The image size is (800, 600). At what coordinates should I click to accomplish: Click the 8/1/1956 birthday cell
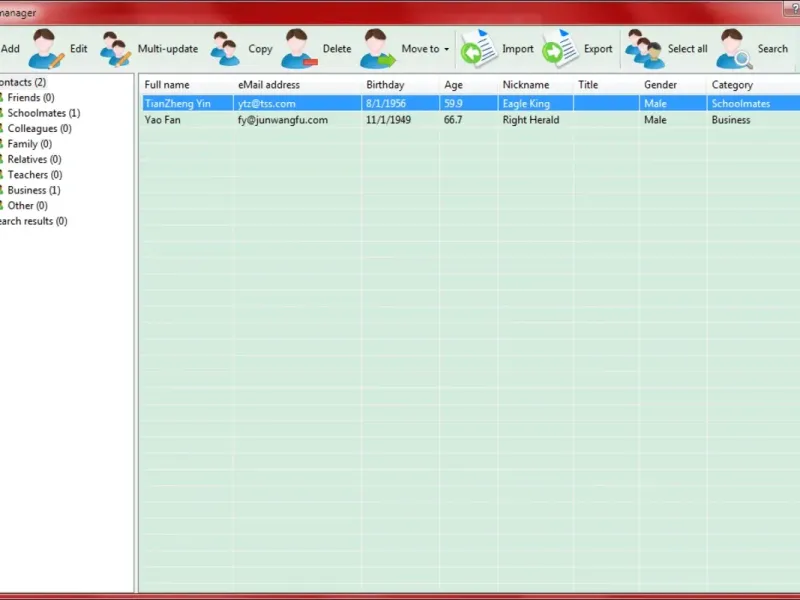tap(386, 104)
